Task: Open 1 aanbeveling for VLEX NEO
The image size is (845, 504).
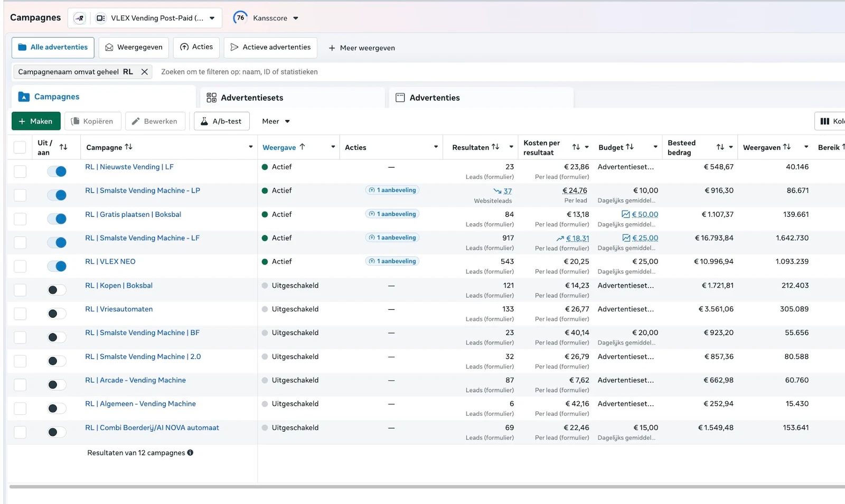Action: click(392, 261)
